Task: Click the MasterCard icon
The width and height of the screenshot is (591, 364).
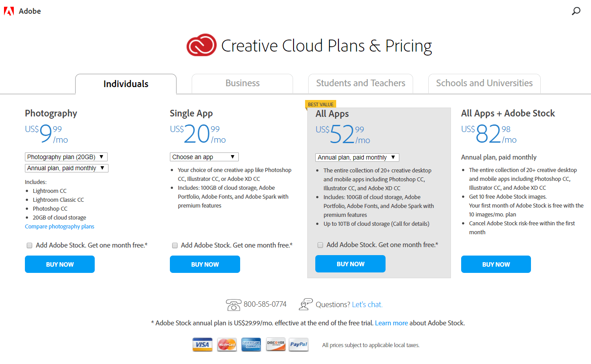Action: point(227,344)
